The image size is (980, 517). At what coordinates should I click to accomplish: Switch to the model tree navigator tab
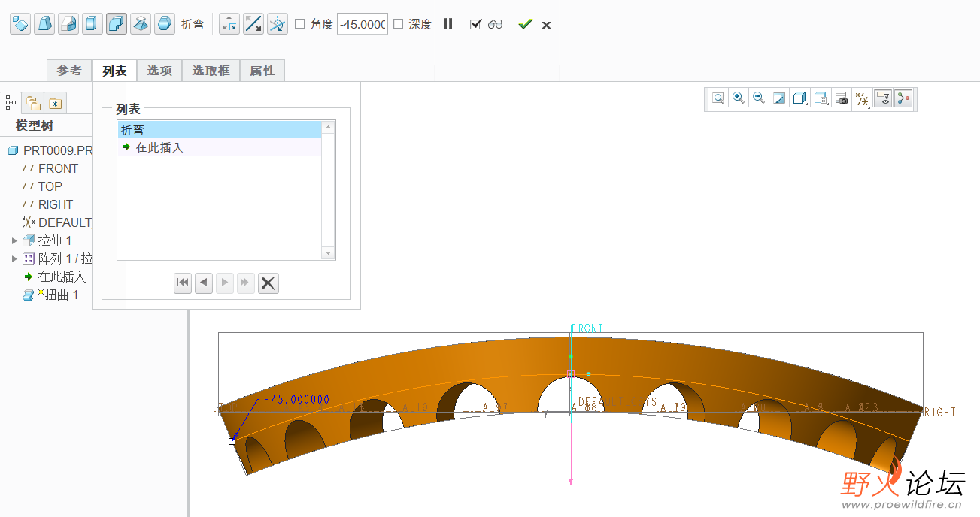coord(11,103)
